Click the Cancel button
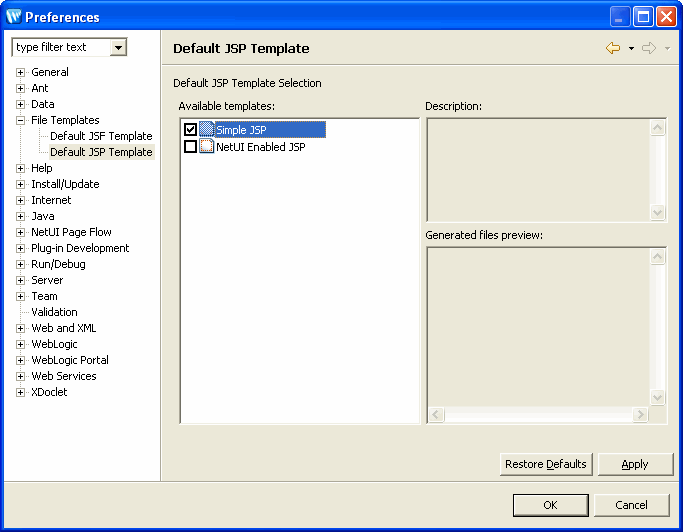Screen dimensions: 683x532 tap(631, 505)
